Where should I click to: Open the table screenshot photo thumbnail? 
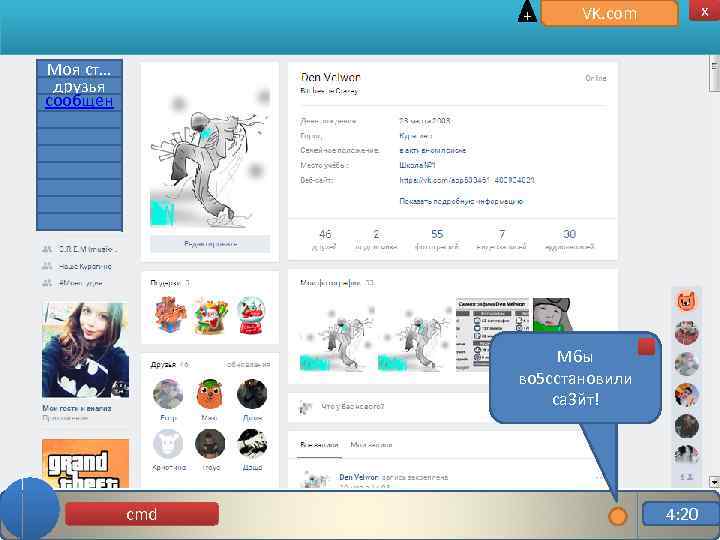492,335
